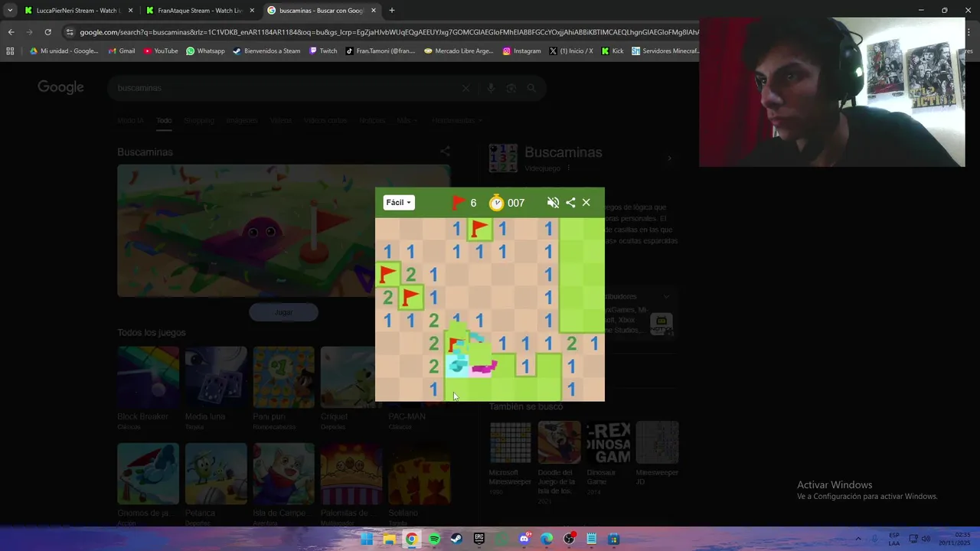The image size is (980, 551).
Task: Click the Google logo on search page
Action: click(60, 87)
